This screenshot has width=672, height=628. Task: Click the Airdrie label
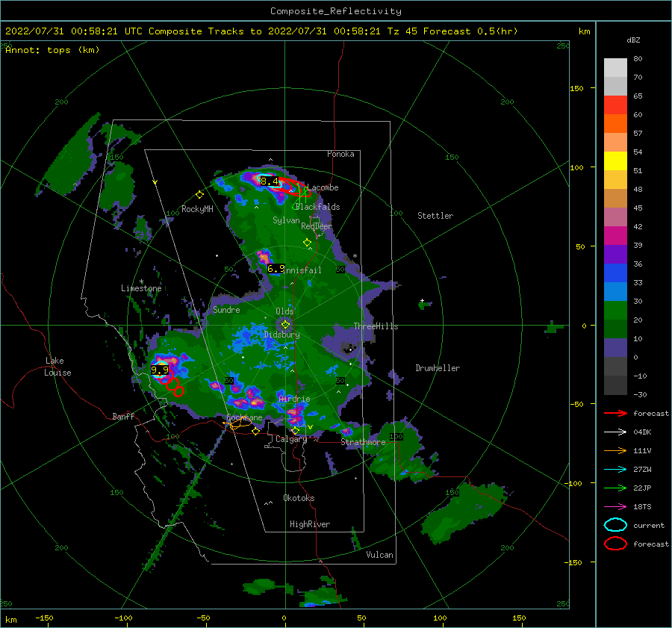(294, 399)
